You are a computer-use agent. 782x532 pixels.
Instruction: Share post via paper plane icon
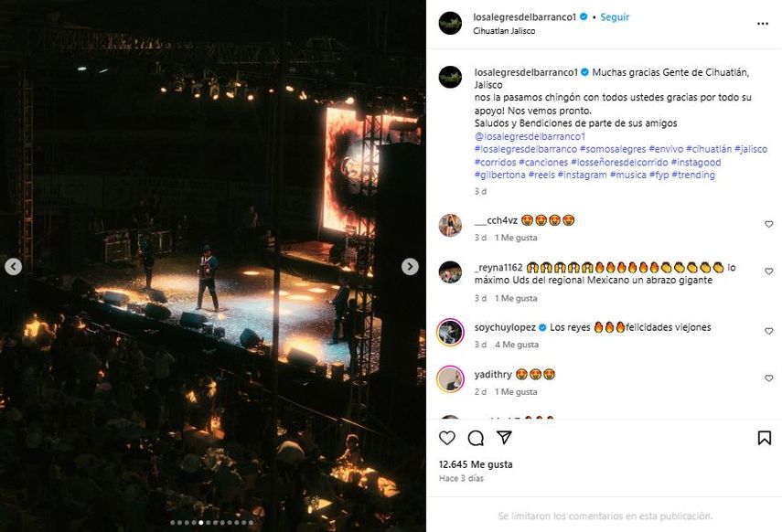pyautogui.click(x=504, y=438)
